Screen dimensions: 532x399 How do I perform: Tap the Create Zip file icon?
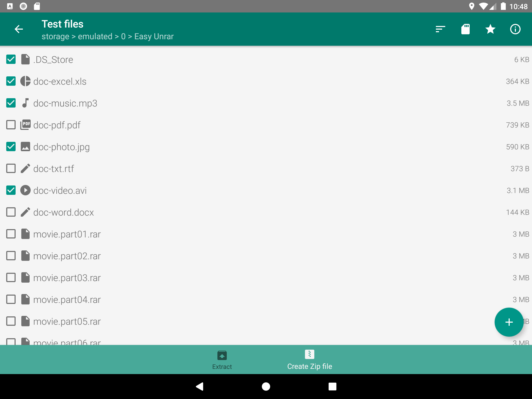tap(309, 354)
